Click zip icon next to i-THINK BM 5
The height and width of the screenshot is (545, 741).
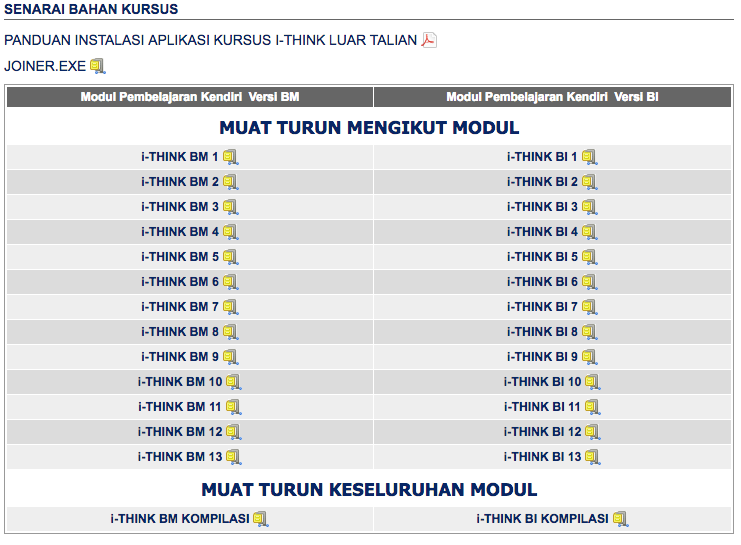(x=231, y=257)
